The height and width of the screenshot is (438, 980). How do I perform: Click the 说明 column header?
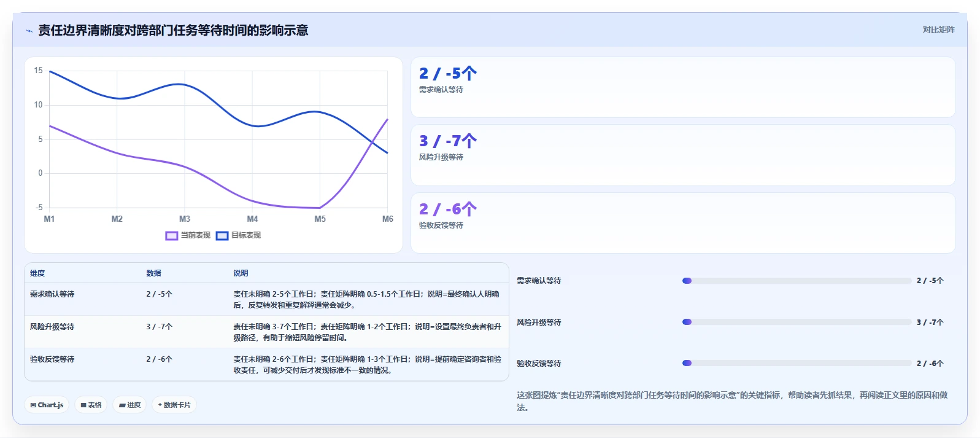tap(241, 273)
